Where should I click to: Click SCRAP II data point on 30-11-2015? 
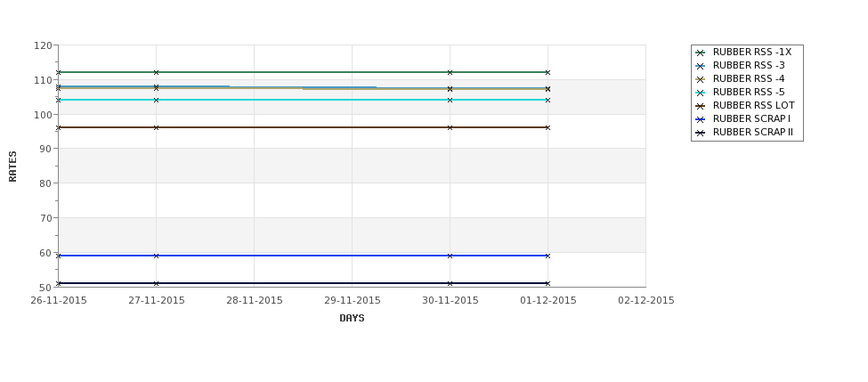pos(450,283)
